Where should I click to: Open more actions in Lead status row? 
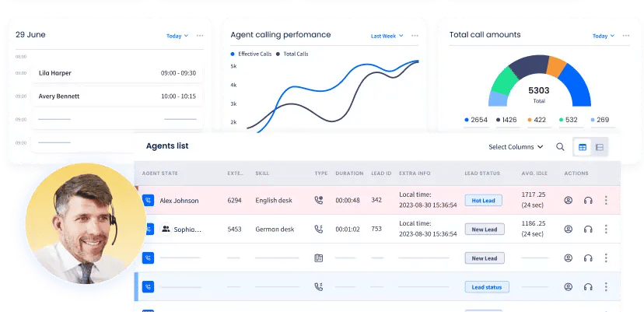(x=606, y=286)
